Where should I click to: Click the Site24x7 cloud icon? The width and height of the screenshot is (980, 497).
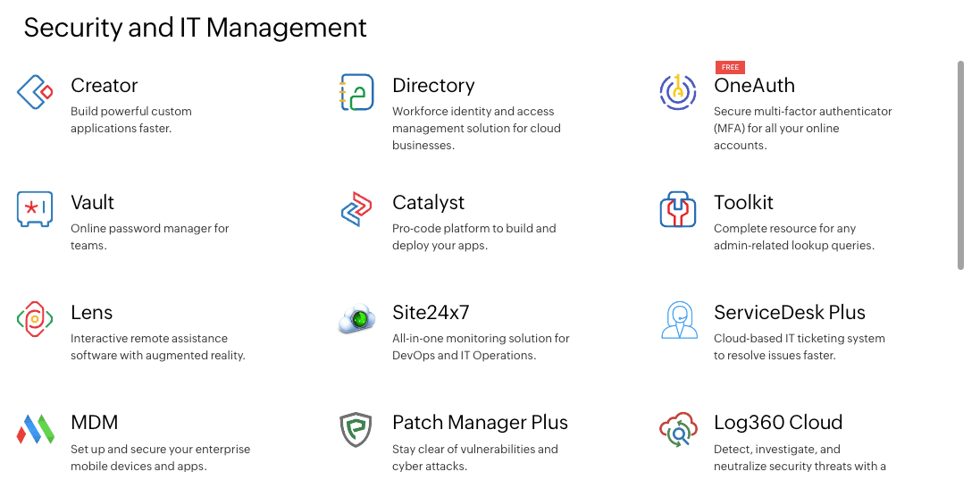point(356,318)
